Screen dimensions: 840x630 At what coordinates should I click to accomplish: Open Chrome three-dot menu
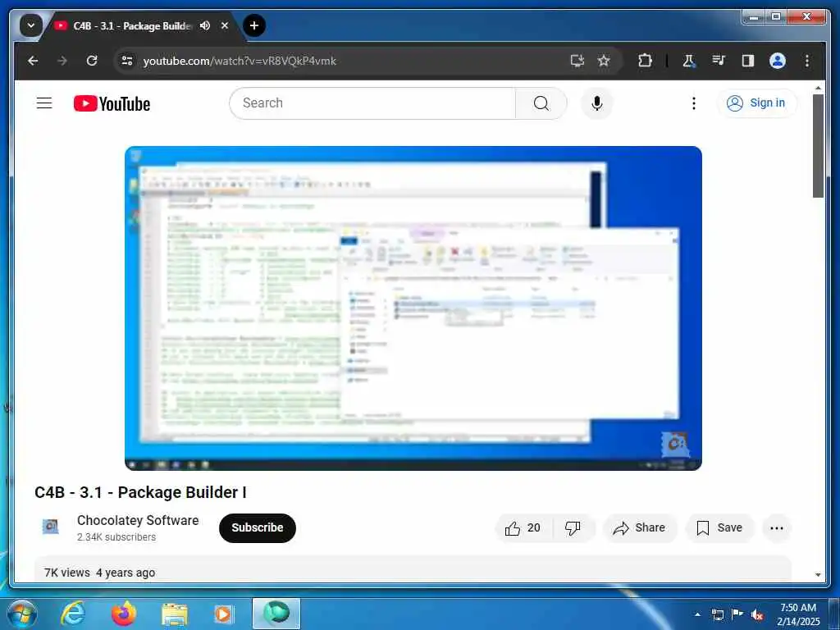(x=807, y=61)
